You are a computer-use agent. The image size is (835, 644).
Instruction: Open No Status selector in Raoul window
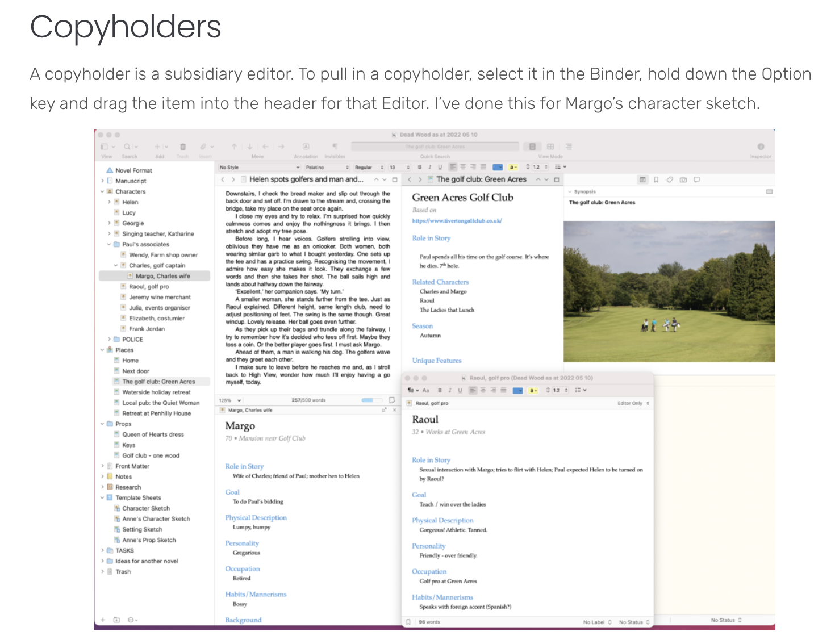(634, 622)
